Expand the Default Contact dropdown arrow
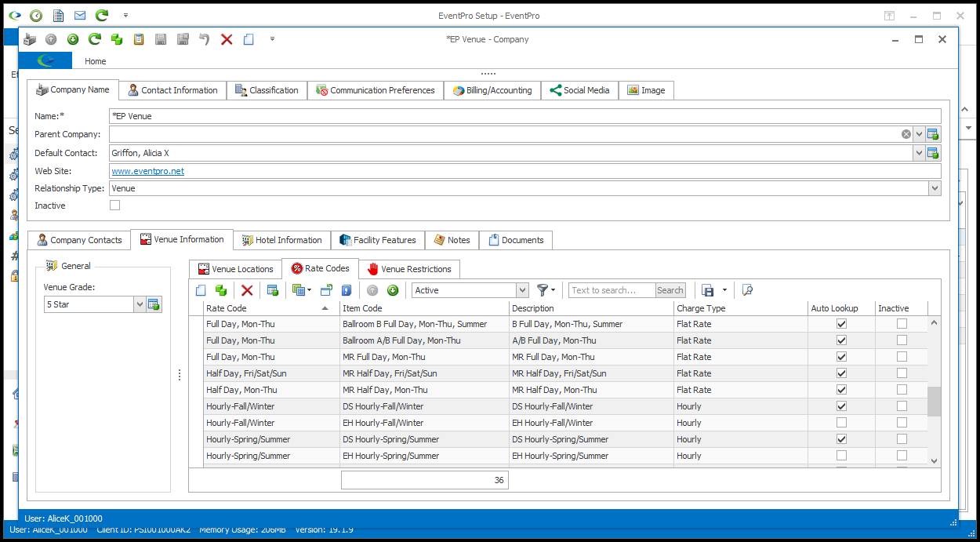The width and height of the screenshot is (980, 542). coord(919,153)
